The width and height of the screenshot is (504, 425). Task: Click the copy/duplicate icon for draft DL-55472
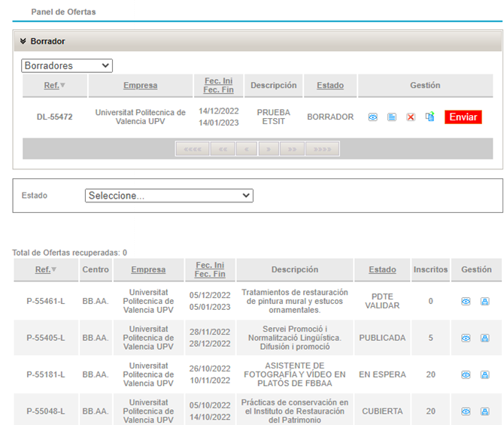click(x=430, y=117)
